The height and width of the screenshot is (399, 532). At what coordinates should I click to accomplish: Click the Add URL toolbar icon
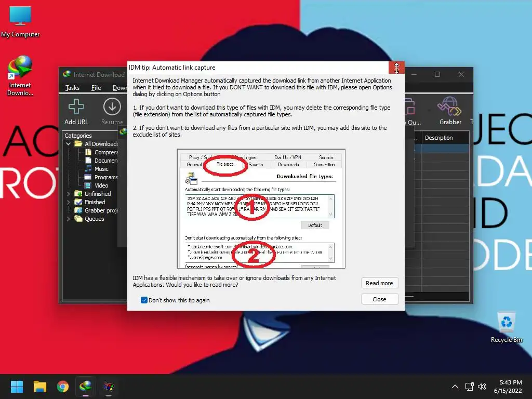[x=76, y=112]
